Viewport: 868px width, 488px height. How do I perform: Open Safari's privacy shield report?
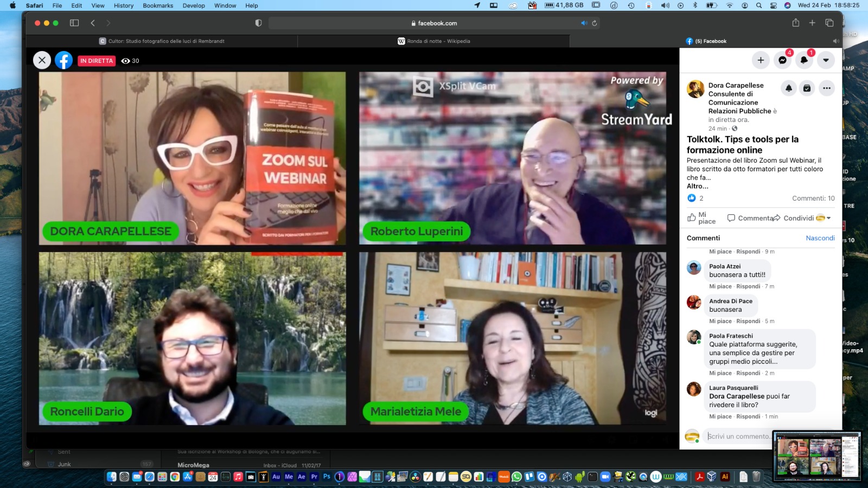click(x=258, y=23)
